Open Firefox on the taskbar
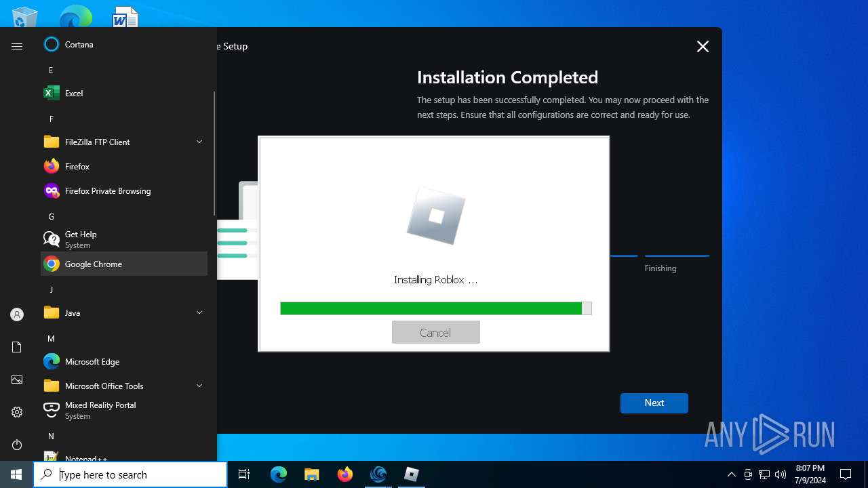The height and width of the screenshot is (488, 868). click(x=344, y=474)
